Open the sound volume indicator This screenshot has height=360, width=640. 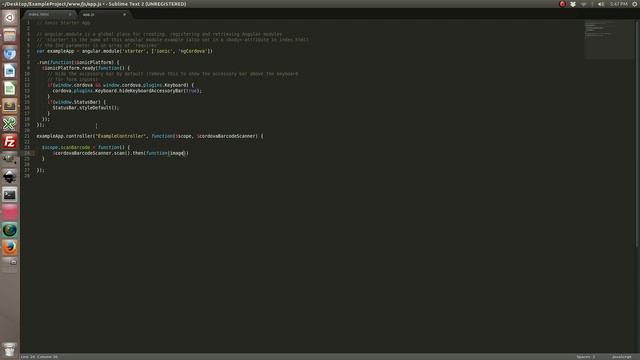click(601, 4)
